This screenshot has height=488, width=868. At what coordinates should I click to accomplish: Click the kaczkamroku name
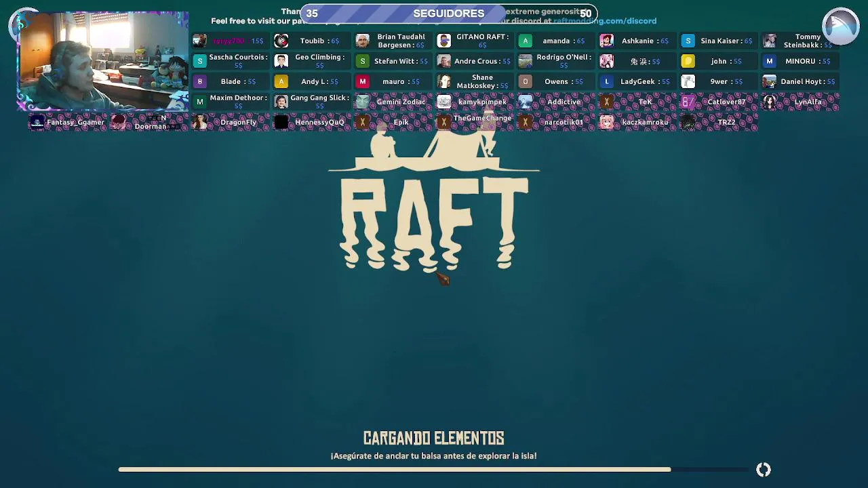coord(645,122)
